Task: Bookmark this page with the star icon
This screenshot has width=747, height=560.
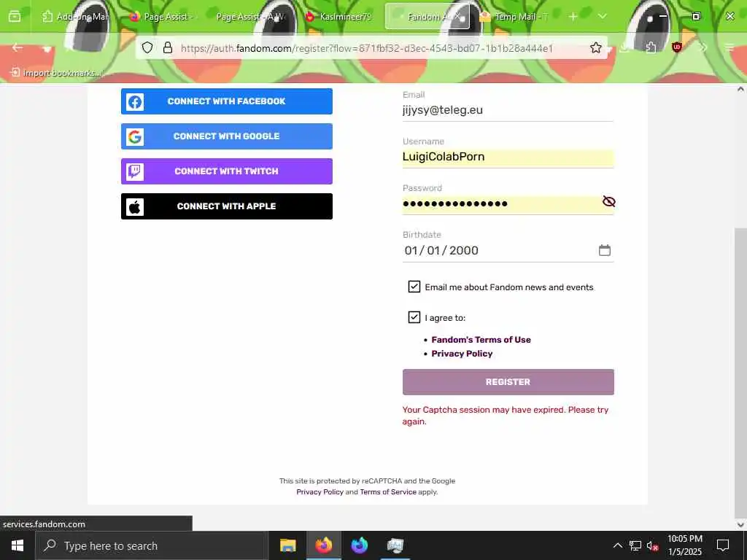Action: click(595, 47)
